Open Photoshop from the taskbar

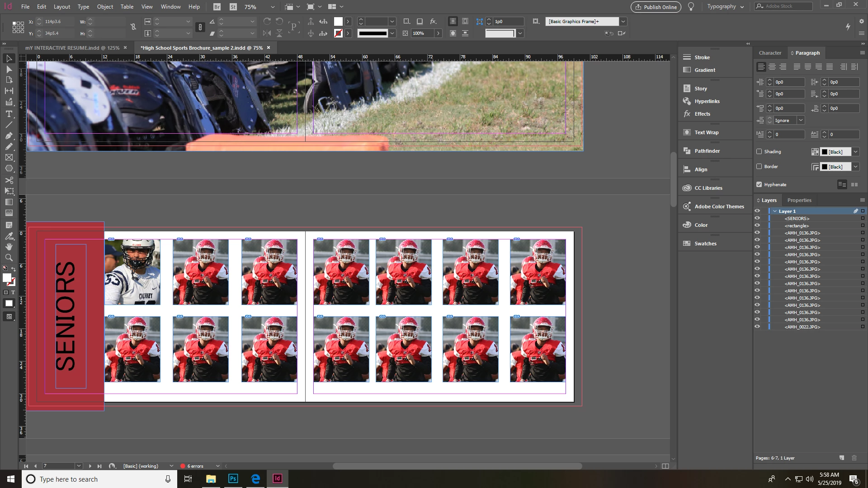click(x=233, y=479)
